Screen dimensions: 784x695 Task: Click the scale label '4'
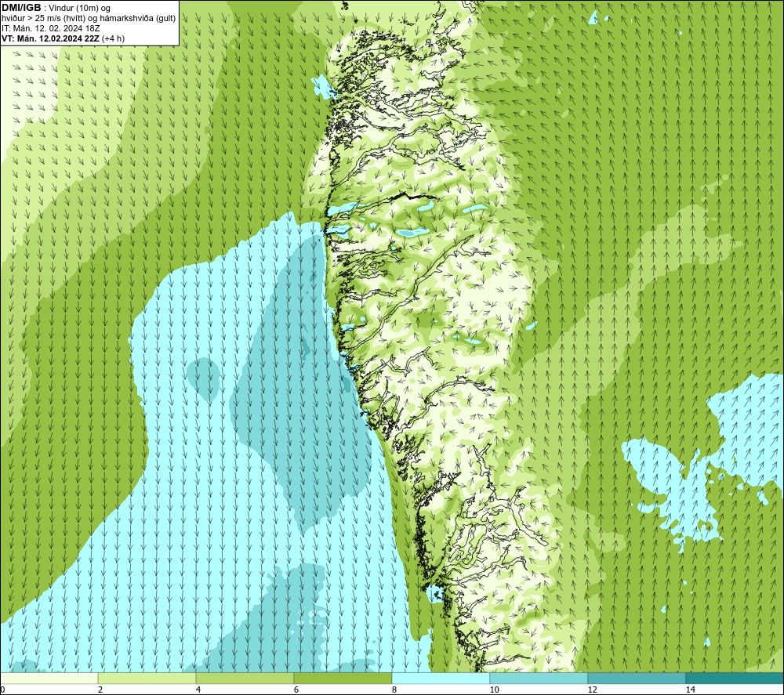pos(198,690)
